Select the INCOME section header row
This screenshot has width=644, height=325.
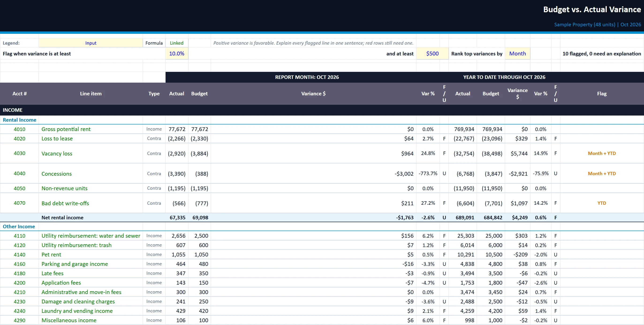coord(322,110)
